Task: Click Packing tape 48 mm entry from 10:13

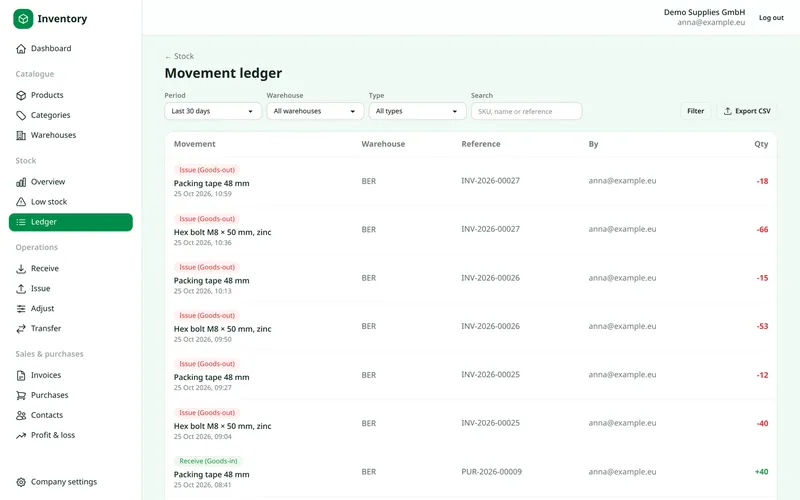Action: click(211, 281)
